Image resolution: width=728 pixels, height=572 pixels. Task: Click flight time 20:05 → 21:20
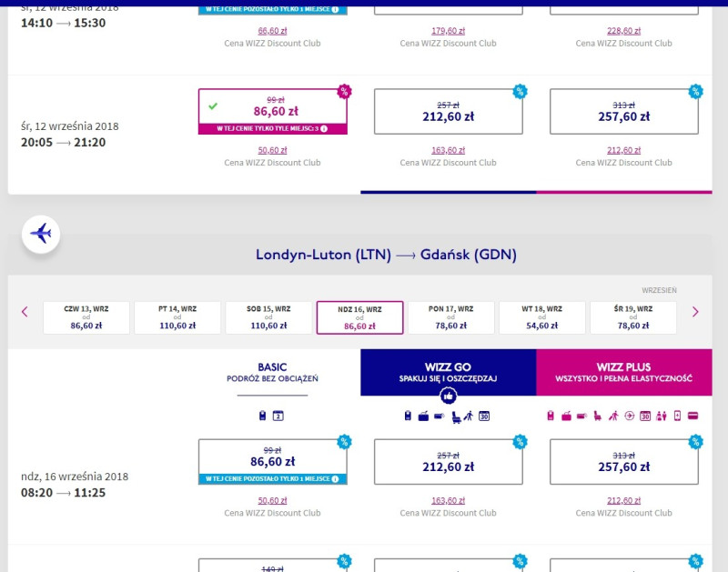(x=63, y=143)
